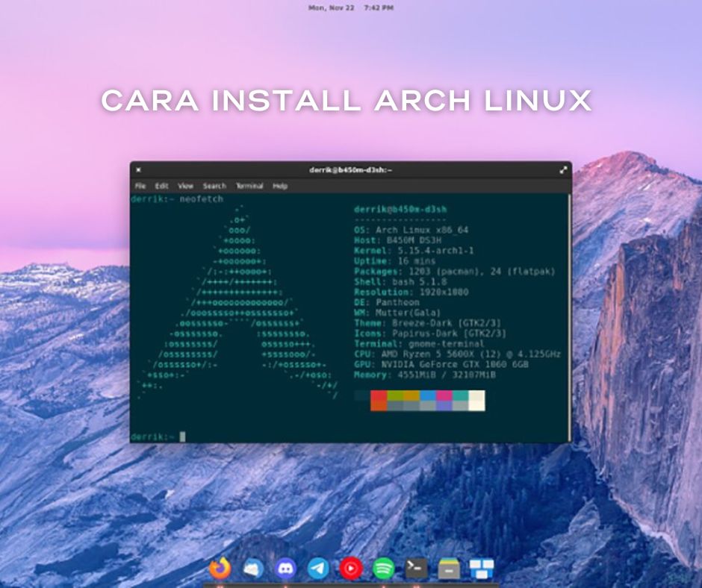Viewport: 702px width, 588px height.
Task: Click the OS: Arch Linux x86_64 line
Action: tap(411, 230)
